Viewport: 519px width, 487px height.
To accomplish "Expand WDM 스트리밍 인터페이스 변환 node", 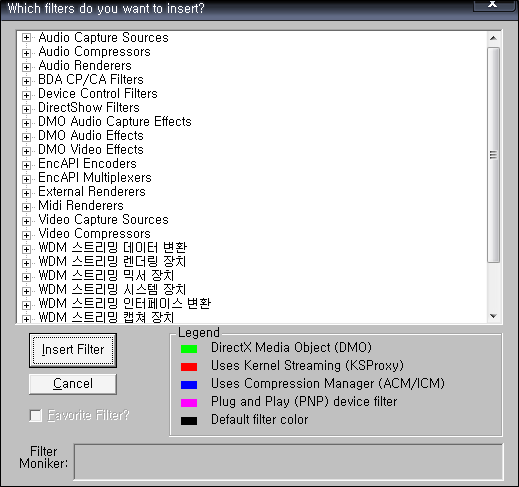I will [26, 305].
